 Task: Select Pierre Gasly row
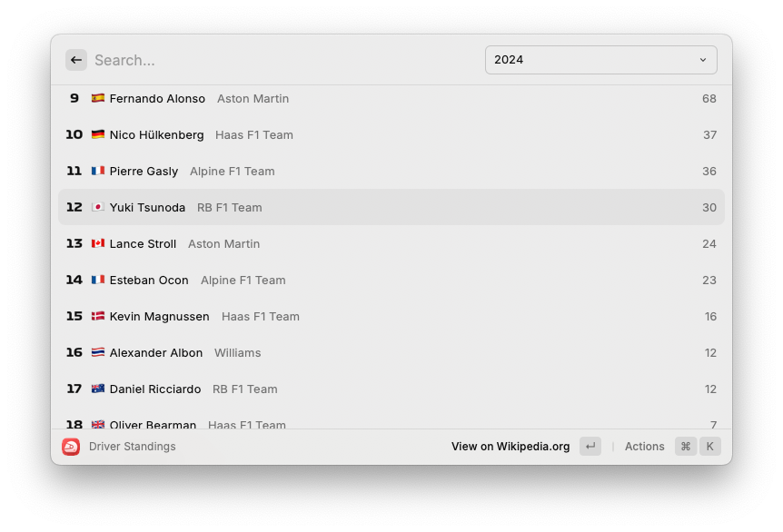click(x=391, y=172)
